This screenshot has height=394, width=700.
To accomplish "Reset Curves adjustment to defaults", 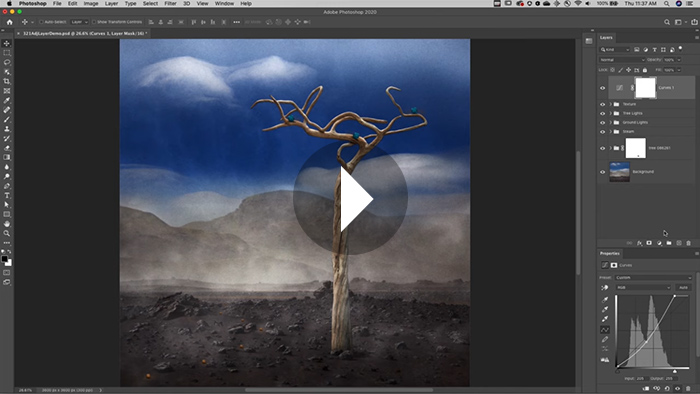I will pos(667,389).
